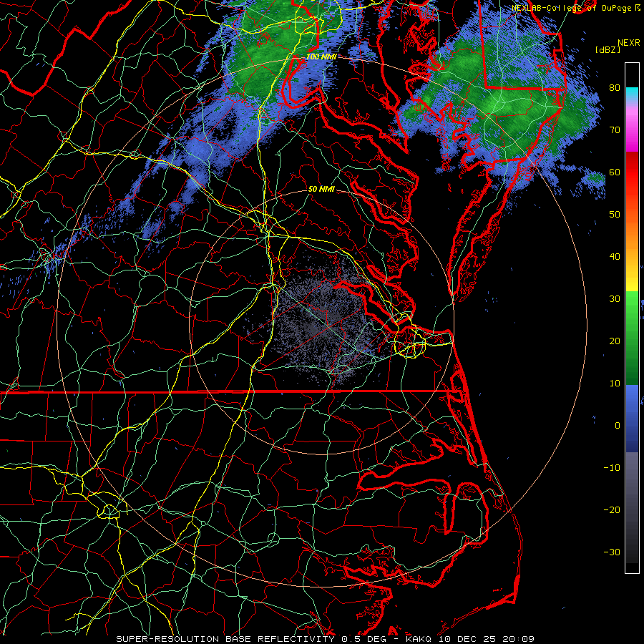Click the NEXR label above the color scale

628,43
